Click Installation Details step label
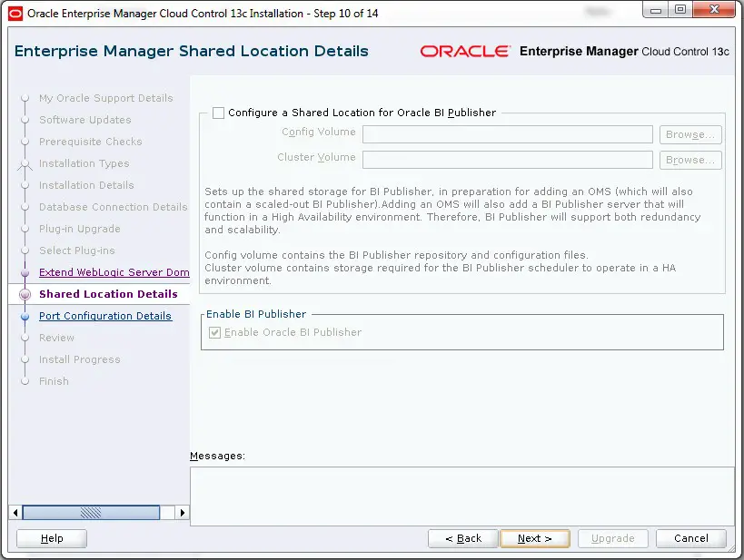 [x=86, y=185]
